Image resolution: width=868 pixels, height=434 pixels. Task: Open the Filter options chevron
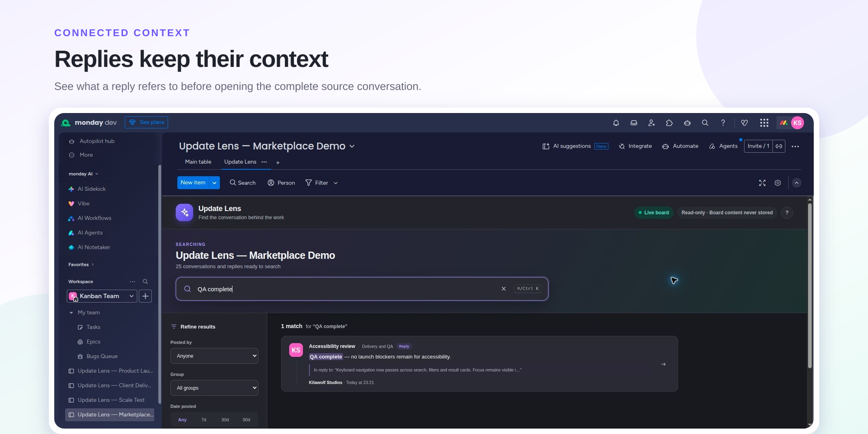coord(335,183)
